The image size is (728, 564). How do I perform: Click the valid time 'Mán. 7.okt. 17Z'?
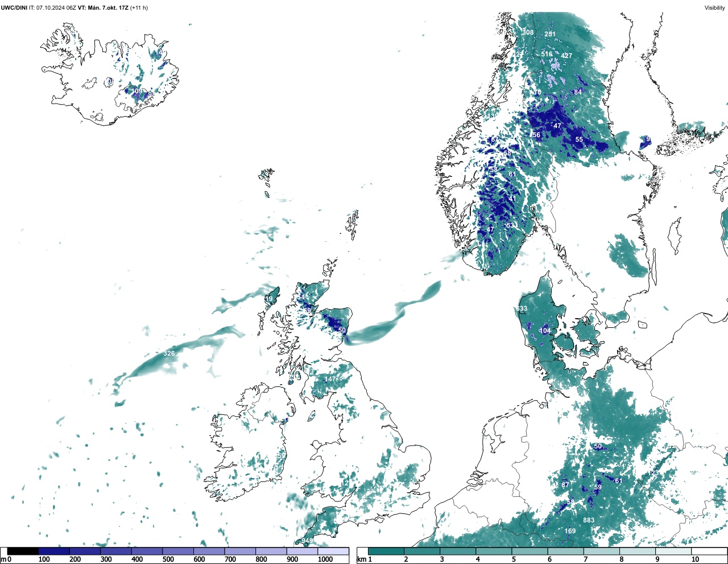click(108, 8)
